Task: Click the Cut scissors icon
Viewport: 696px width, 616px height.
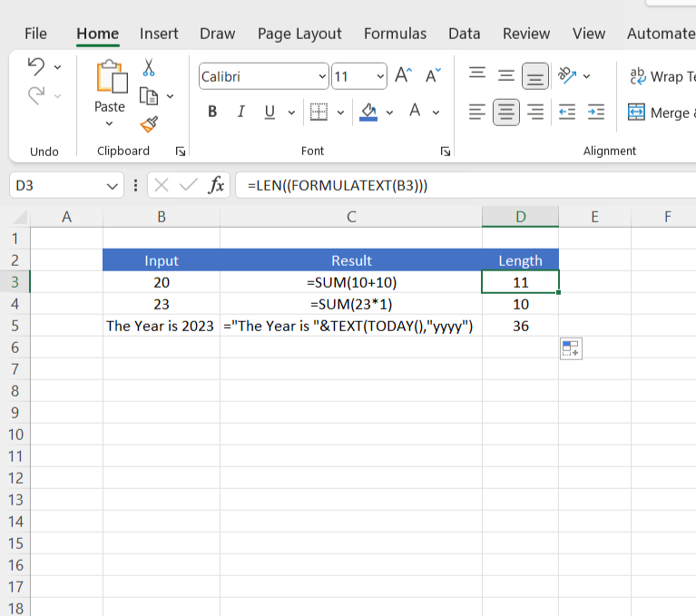Action: pyautogui.click(x=149, y=68)
